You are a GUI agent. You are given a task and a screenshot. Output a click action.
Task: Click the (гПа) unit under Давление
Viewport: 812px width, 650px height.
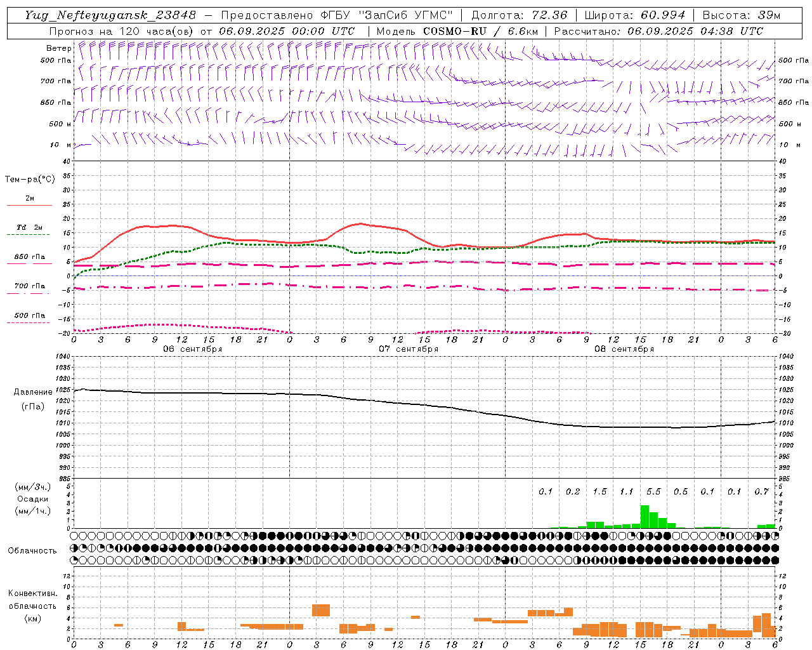33,406
